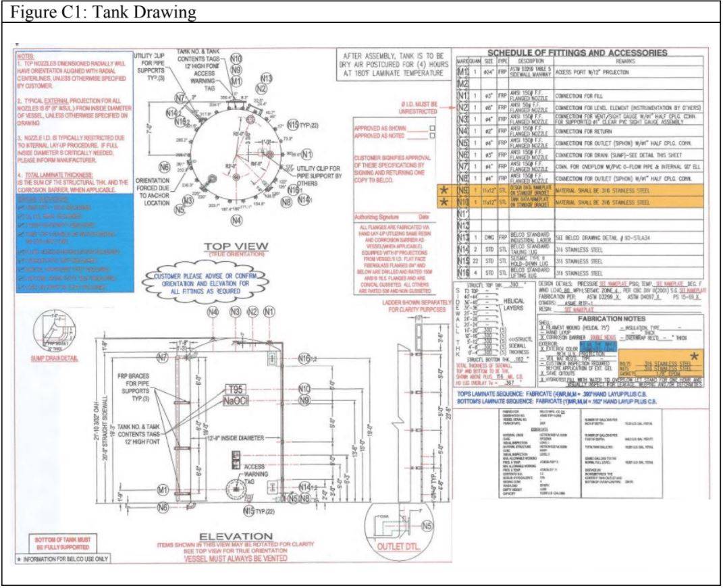Image resolution: width=723 pixels, height=588 pixels.
Task: Click the N4 balloon above the elevation view
Action: (x=213, y=312)
